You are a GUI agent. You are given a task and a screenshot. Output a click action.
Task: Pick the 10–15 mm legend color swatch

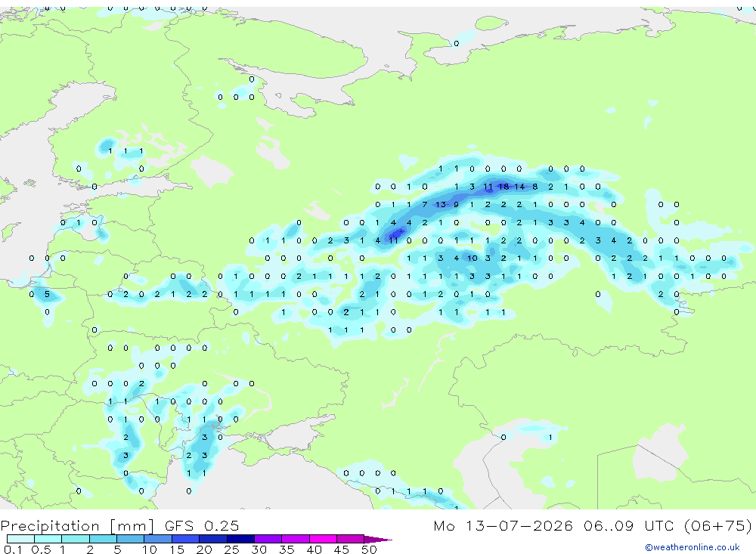[x=158, y=539]
